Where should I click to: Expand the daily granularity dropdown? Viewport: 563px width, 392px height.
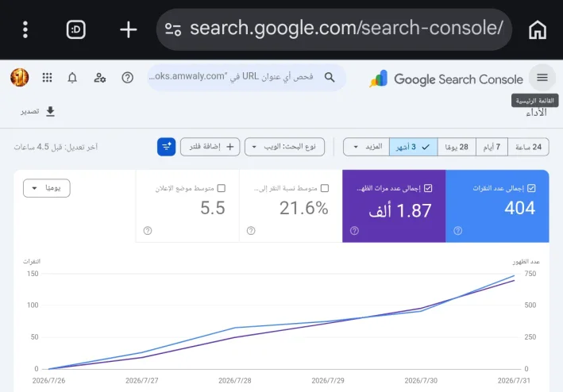pos(47,188)
